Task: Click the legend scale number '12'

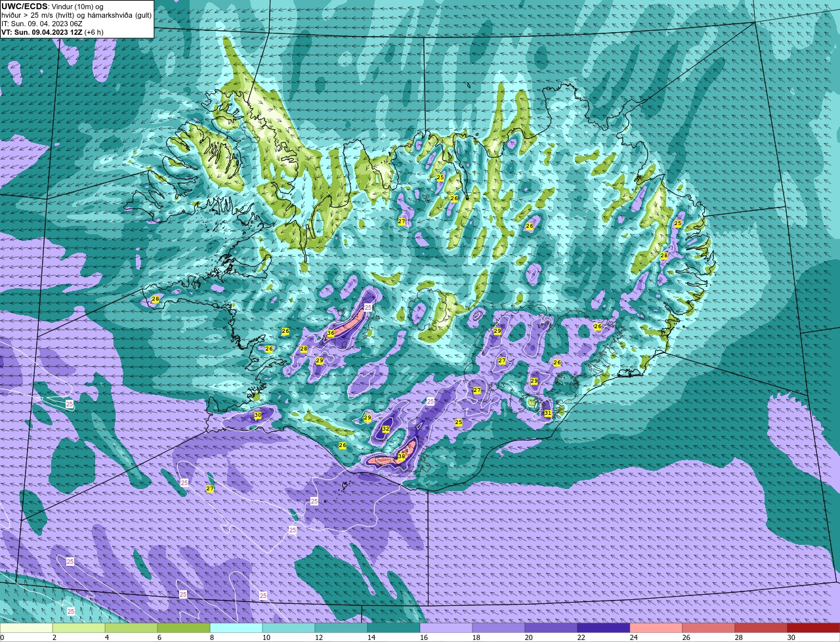Action: click(318, 637)
